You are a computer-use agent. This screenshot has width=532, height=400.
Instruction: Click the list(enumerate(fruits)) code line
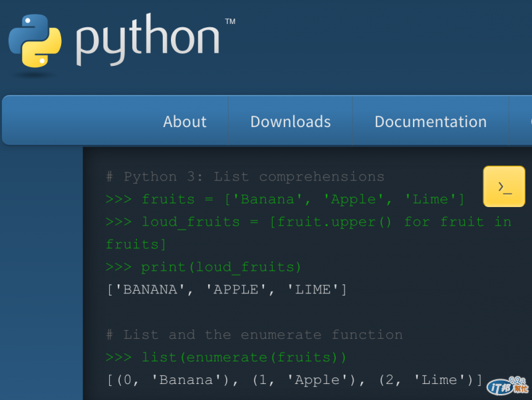pos(244,358)
